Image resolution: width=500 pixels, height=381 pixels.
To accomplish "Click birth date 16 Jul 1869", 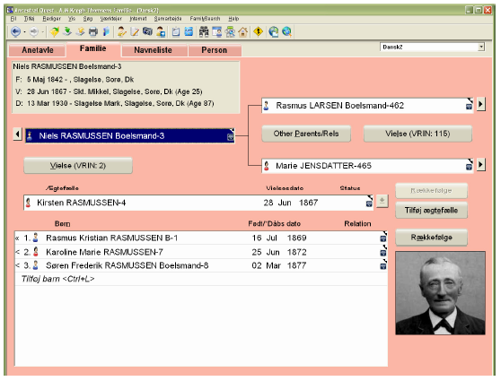I will 279,238.
